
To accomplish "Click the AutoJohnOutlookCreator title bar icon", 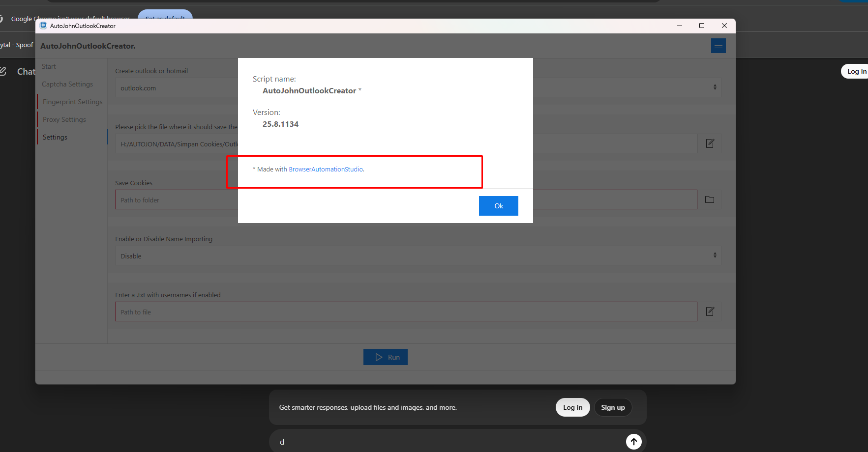I will pyautogui.click(x=43, y=25).
